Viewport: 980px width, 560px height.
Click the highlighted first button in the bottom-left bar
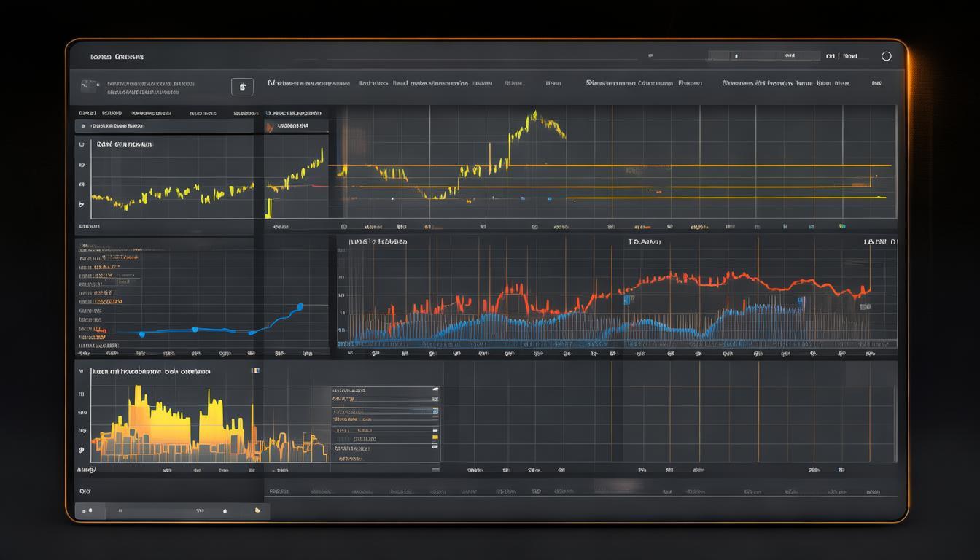(x=86, y=511)
